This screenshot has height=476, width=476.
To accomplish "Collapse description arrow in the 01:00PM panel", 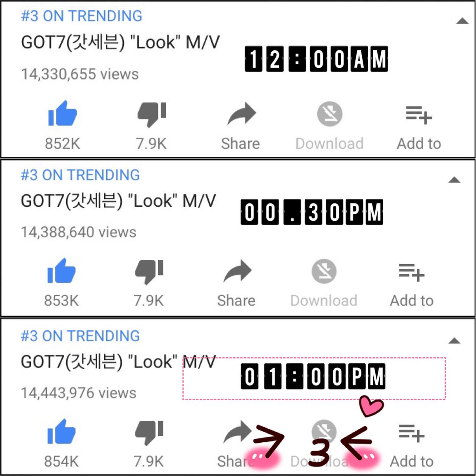I will [x=454, y=341].
